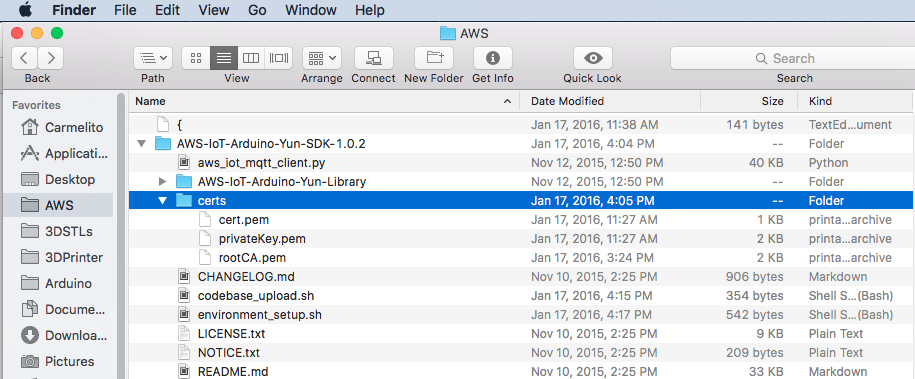Switch to Cover Flow view

tap(279, 58)
